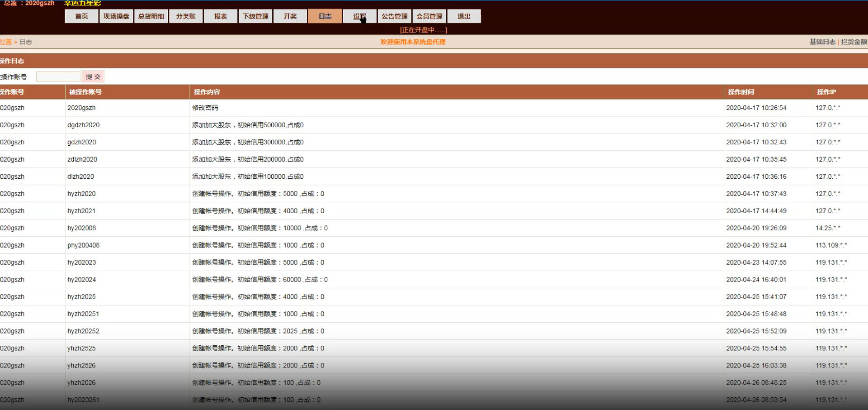The height and width of the screenshot is (410, 868).
Task: Open the 首页 home menu
Action: (x=81, y=16)
